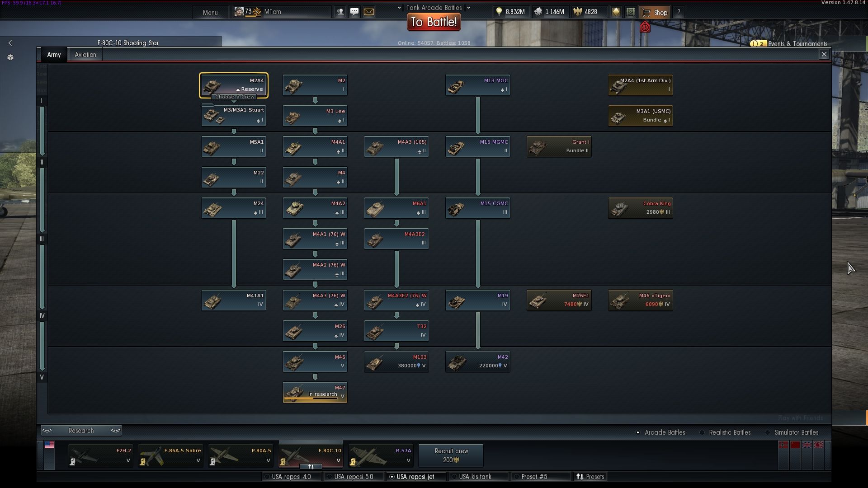The height and width of the screenshot is (488, 868).
Task: Click the left chevron of Research bar
Action: (x=47, y=430)
